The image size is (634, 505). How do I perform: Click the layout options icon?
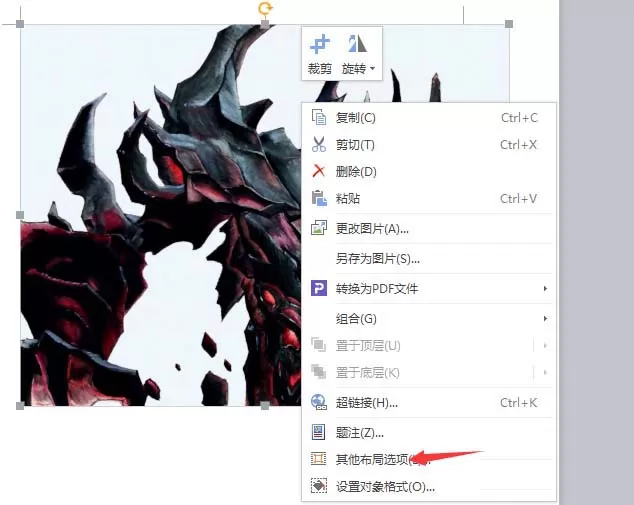click(x=319, y=459)
